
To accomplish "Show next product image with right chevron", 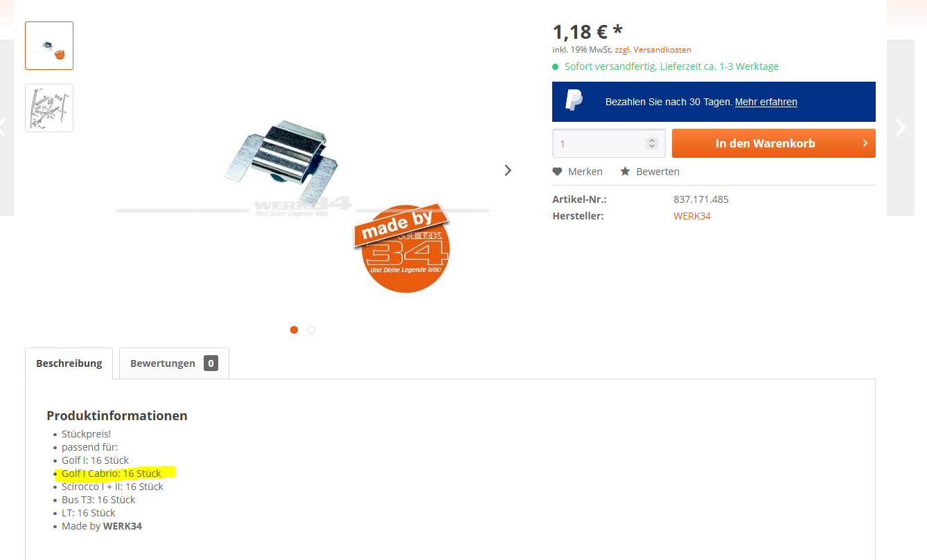I will point(508,170).
